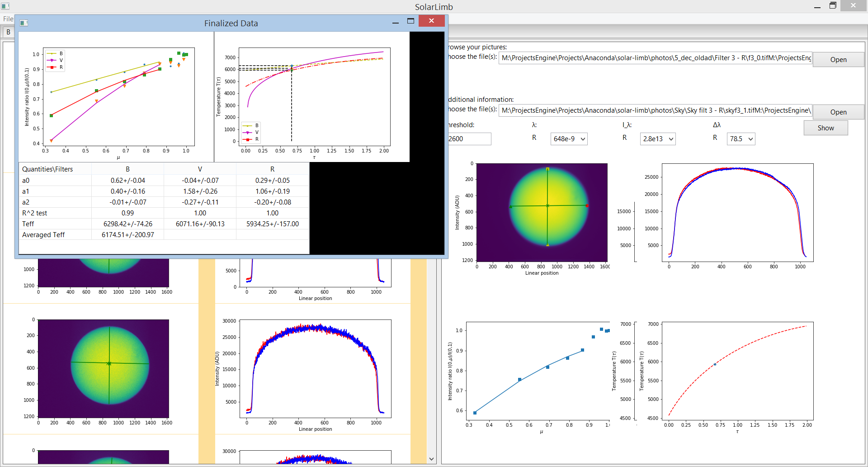
Task: Select cell '-0.04+/-0.07'
Action: [x=200, y=181]
